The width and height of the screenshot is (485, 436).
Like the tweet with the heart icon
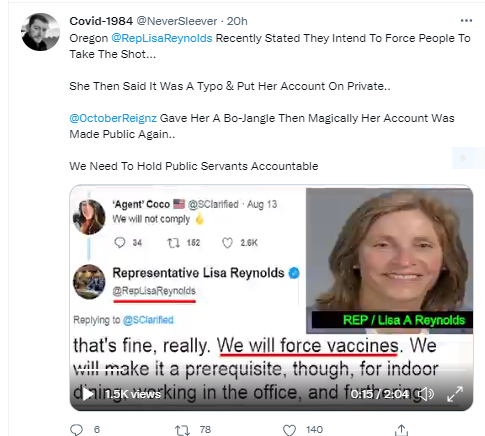(x=289, y=430)
